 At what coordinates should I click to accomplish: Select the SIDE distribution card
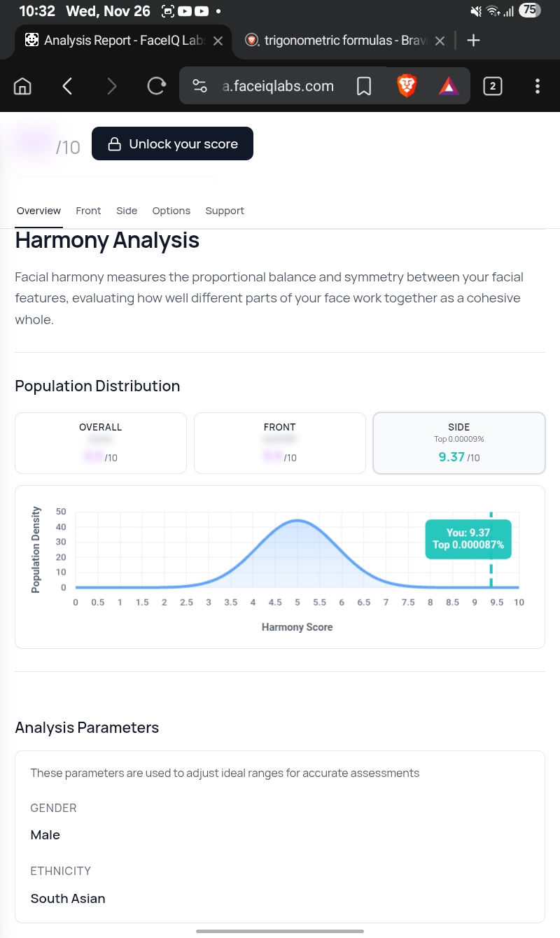pos(458,442)
